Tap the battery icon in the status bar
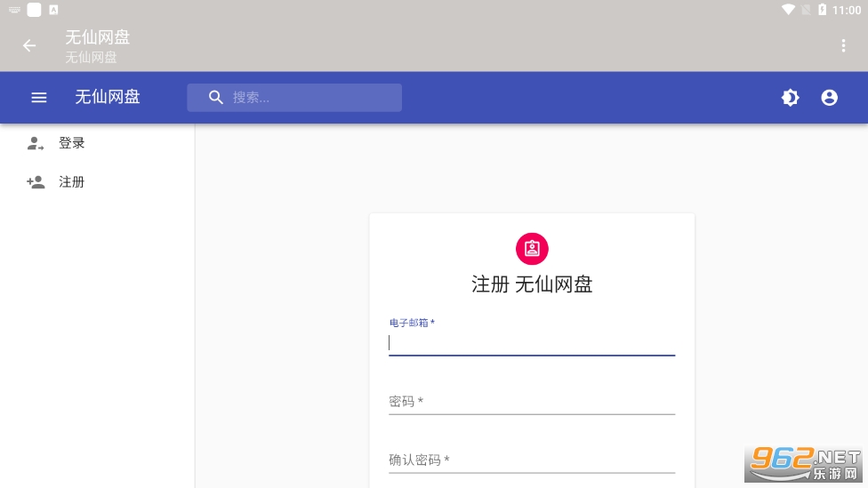Screen dimensions: 868x488 (822, 10)
